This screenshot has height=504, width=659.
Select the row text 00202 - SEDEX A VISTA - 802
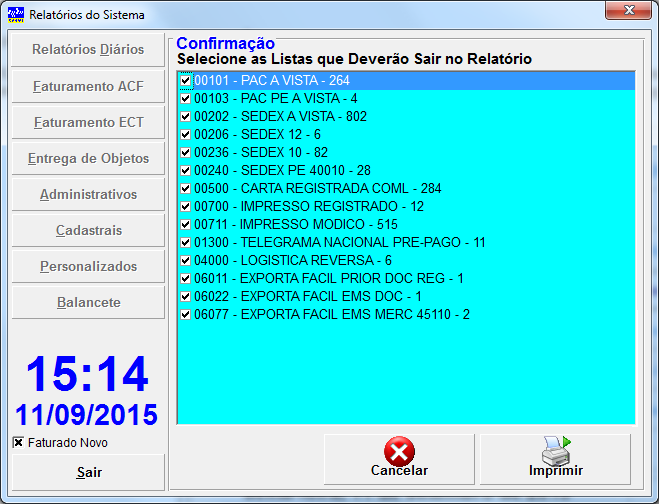coord(280,116)
